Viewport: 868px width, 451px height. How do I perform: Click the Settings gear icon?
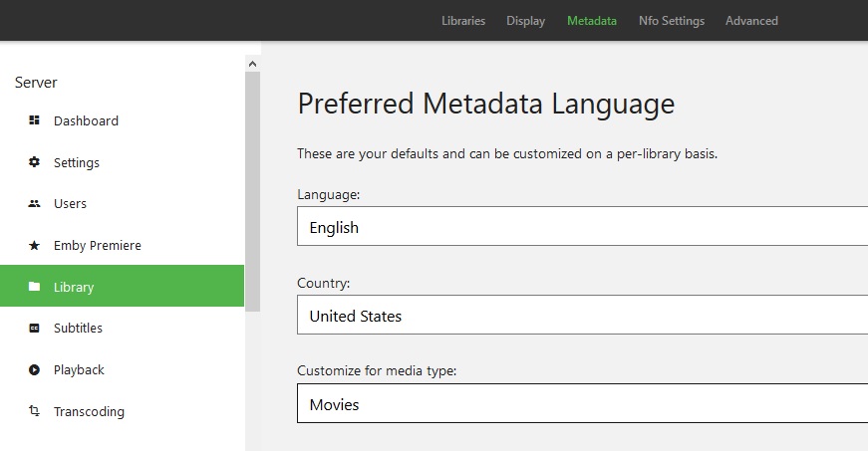coord(34,162)
